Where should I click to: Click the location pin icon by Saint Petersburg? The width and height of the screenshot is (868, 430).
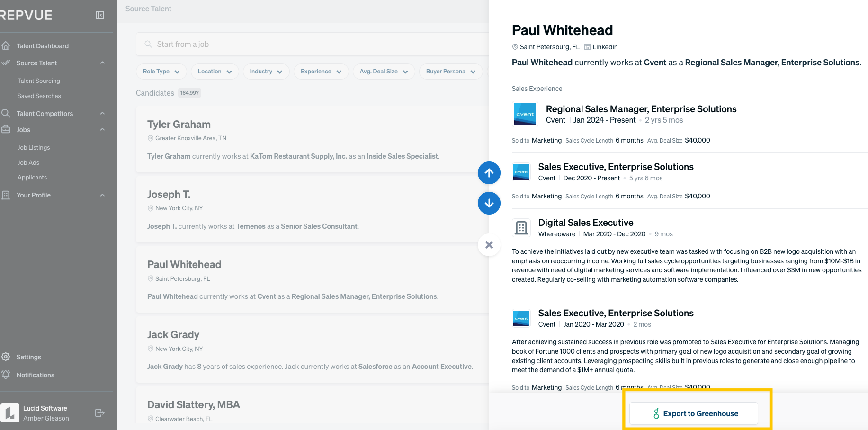point(515,47)
